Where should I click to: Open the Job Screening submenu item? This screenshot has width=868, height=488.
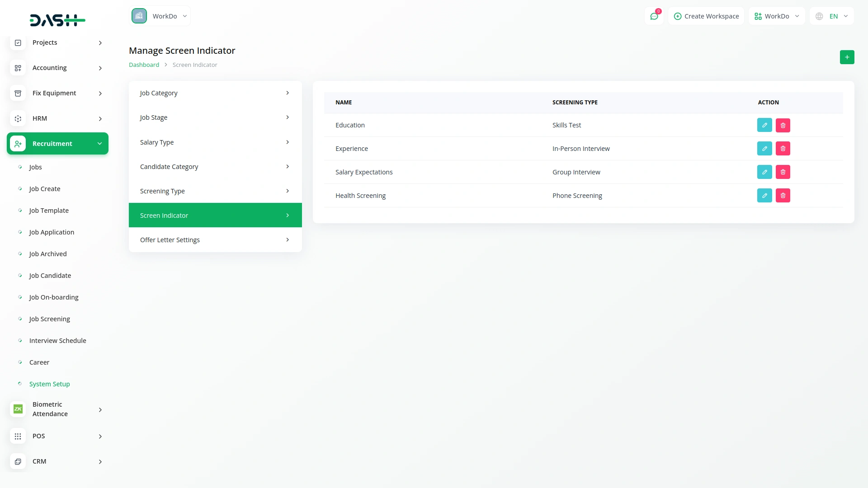coord(50,319)
